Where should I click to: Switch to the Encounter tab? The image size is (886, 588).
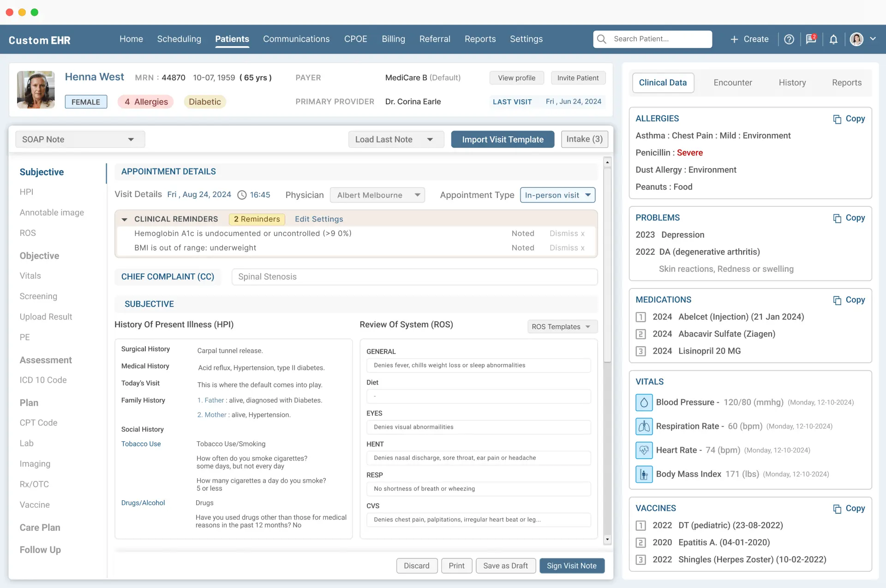point(732,83)
